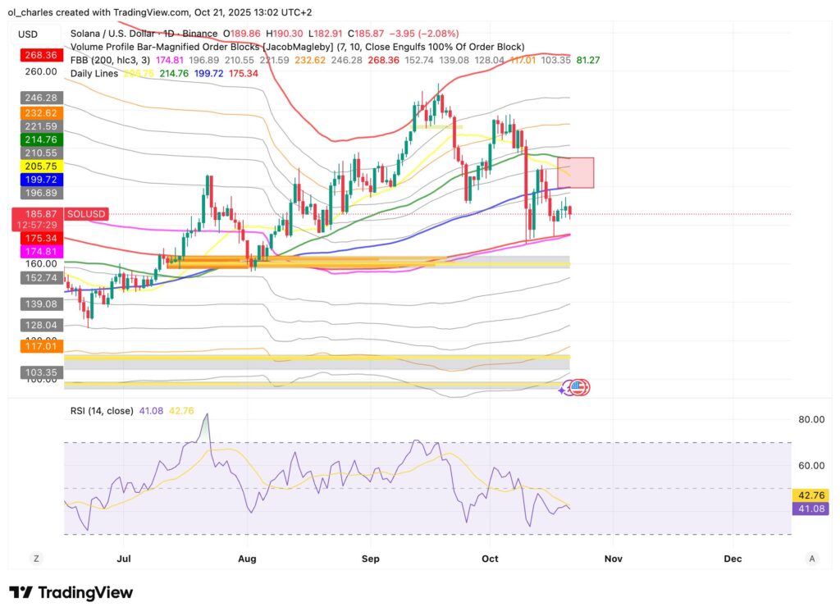
Task: Click the 'A' corner control at bottom right
Action: (x=810, y=558)
